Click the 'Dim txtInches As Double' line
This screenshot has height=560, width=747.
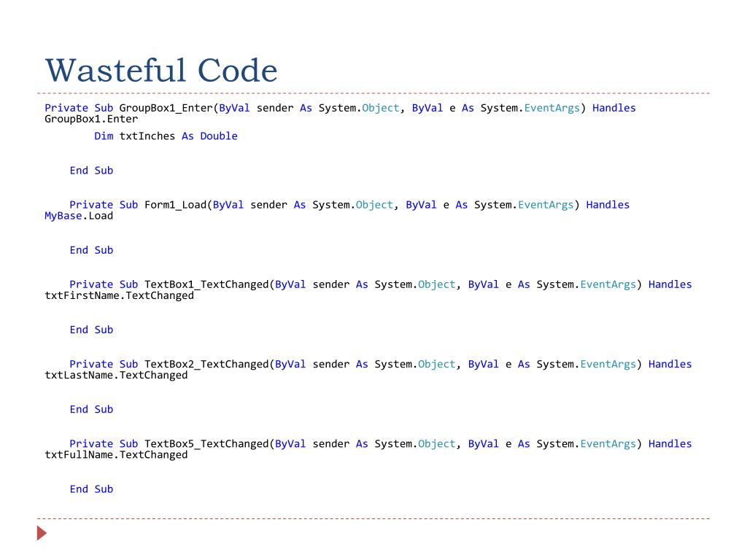pyautogui.click(x=166, y=136)
